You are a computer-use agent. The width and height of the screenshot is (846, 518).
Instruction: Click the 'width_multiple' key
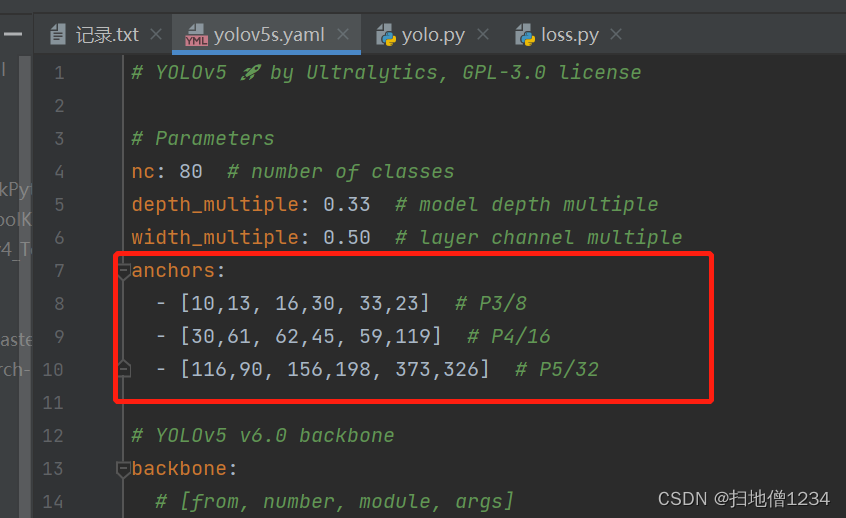point(215,237)
